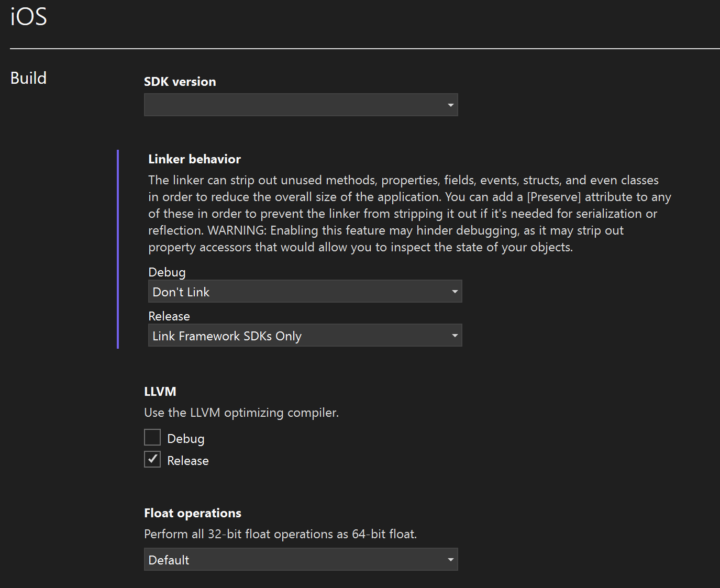The width and height of the screenshot is (720, 588).
Task: Click the Release label above Link Framework SDKs
Action: click(169, 316)
